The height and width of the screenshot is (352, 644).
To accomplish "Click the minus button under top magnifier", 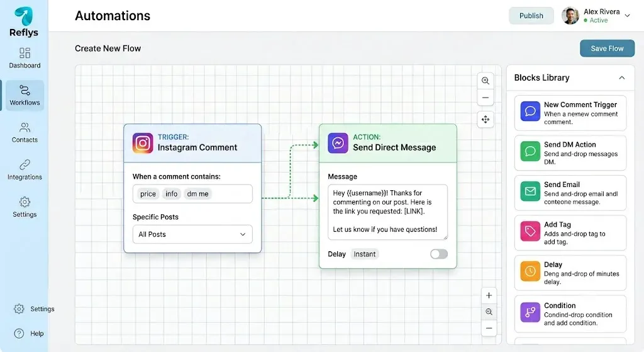I will click(x=486, y=98).
